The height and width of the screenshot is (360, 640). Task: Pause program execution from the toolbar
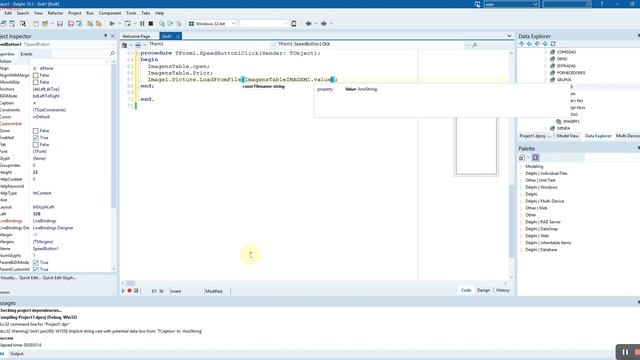[142, 24]
